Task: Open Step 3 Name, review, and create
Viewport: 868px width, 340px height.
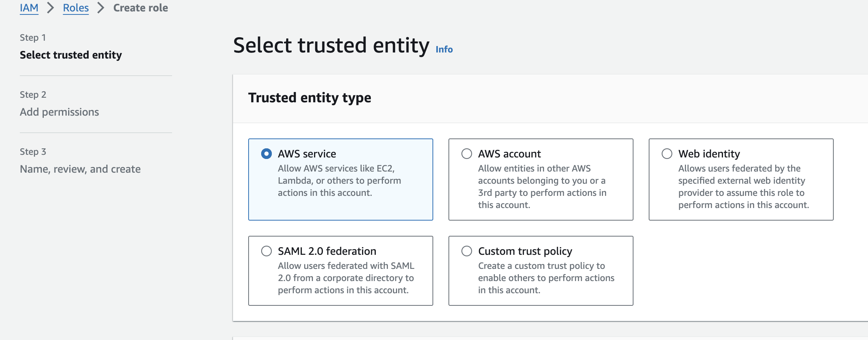Action: coord(80,169)
